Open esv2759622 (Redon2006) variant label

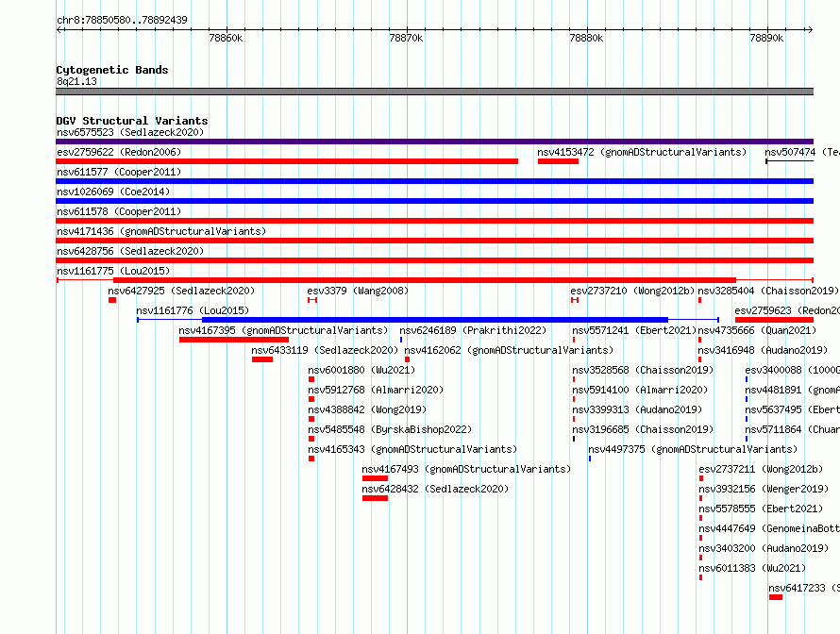(x=119, y=152)
